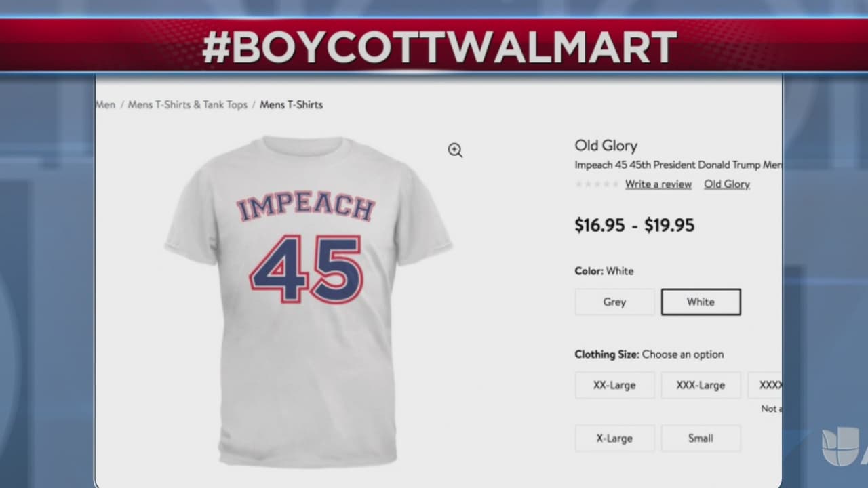The image size is (868, 488).
Task: Click the Mens T-Shirts breadcrumb item
Action: click(292, 105)
